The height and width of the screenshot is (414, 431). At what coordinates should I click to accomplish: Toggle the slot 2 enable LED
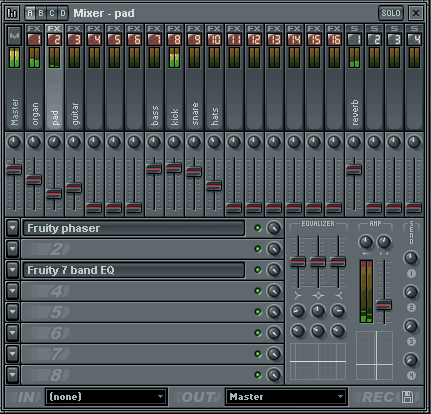pos(258,249)
